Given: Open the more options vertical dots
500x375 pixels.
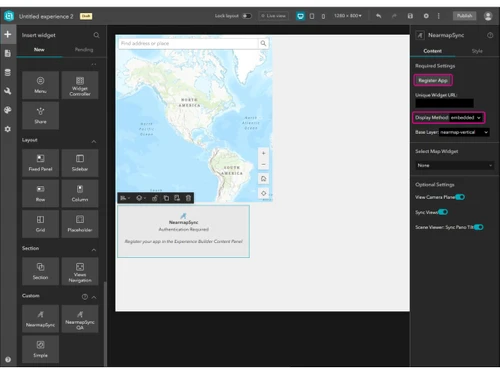Looking at the screenshot, I should 439,16.
